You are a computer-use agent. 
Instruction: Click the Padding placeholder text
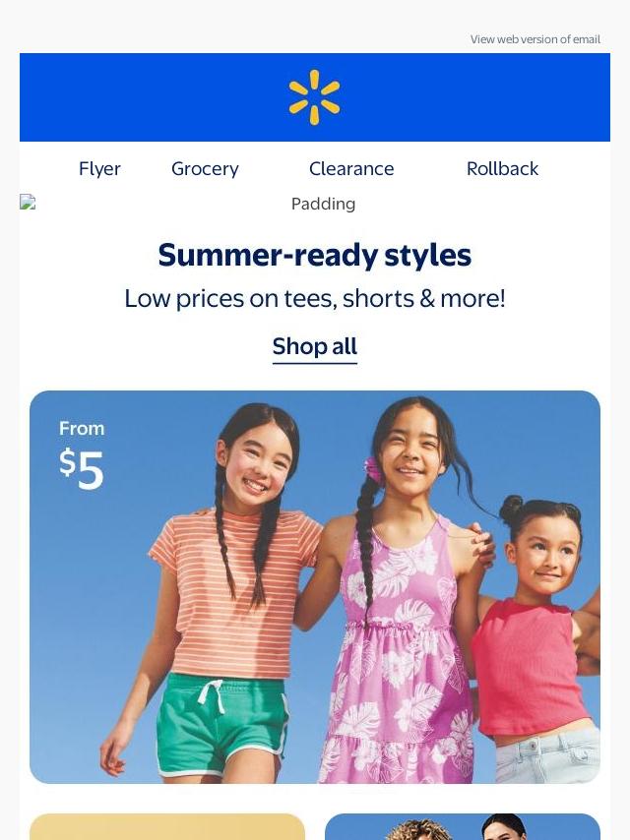coord(323,205)
